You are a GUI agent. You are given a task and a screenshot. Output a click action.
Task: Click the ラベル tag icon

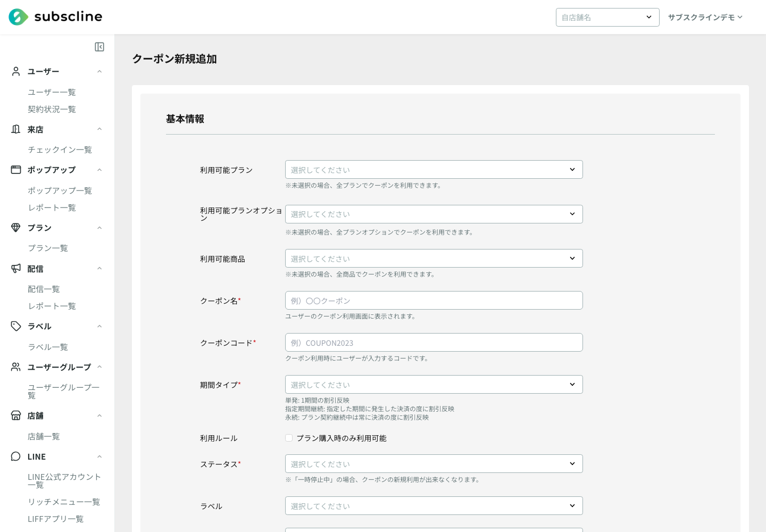[16, 326]
